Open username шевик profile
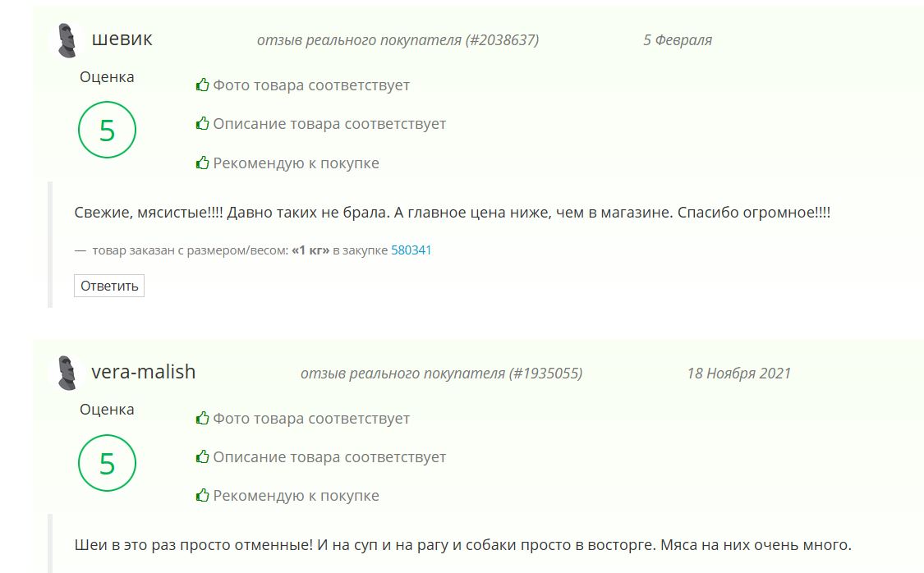This screenshot has height=573, width=924. click(122, 39)
